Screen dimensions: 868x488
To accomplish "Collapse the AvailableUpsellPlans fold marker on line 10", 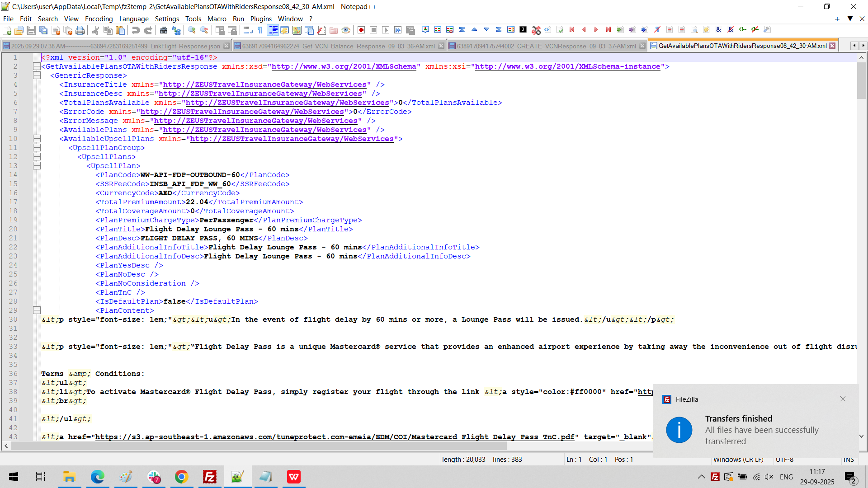I will coord(37,139).
